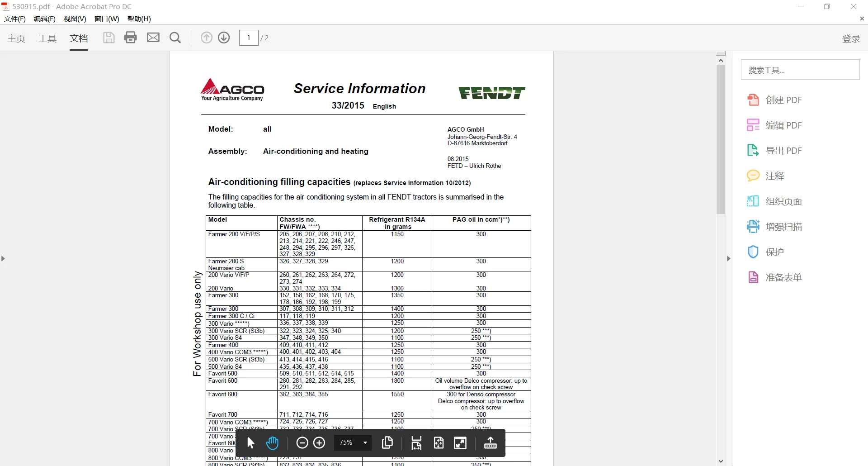Open the 文件(F) menu
This screenshot has height=466, width=868.
tap(15, 19)
